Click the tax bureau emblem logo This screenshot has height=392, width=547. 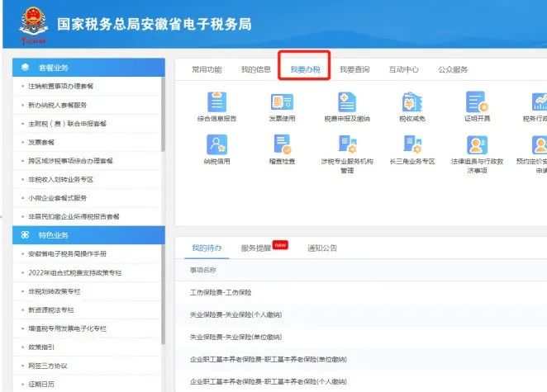33,25
